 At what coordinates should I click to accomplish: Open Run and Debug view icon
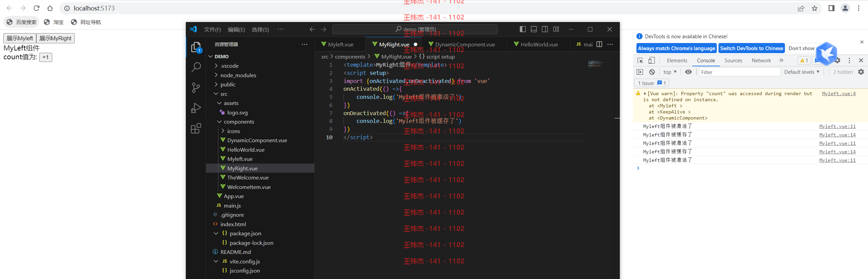(196, 108)
